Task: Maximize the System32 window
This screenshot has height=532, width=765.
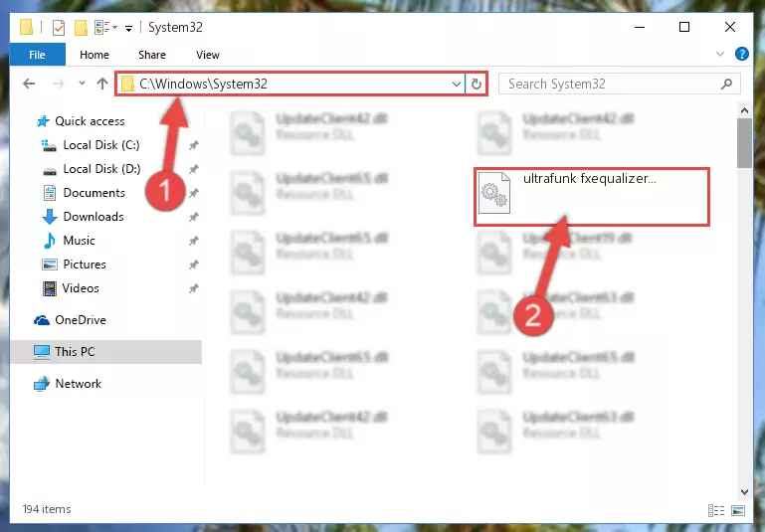Action: [x=684, y=27]
